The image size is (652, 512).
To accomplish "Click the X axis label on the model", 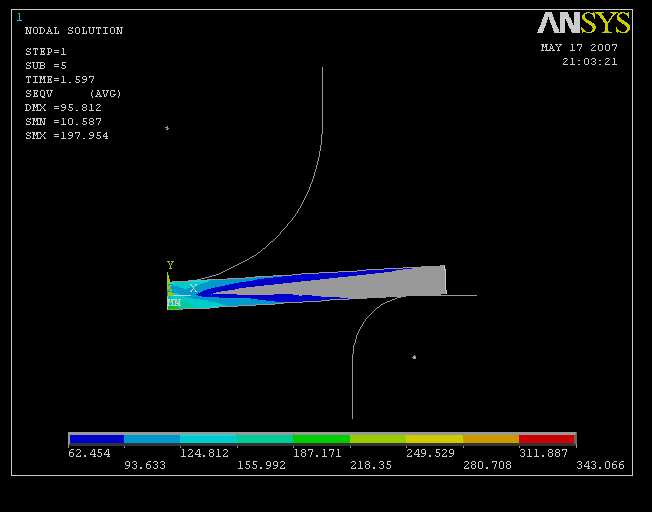I will pos(193,288).
